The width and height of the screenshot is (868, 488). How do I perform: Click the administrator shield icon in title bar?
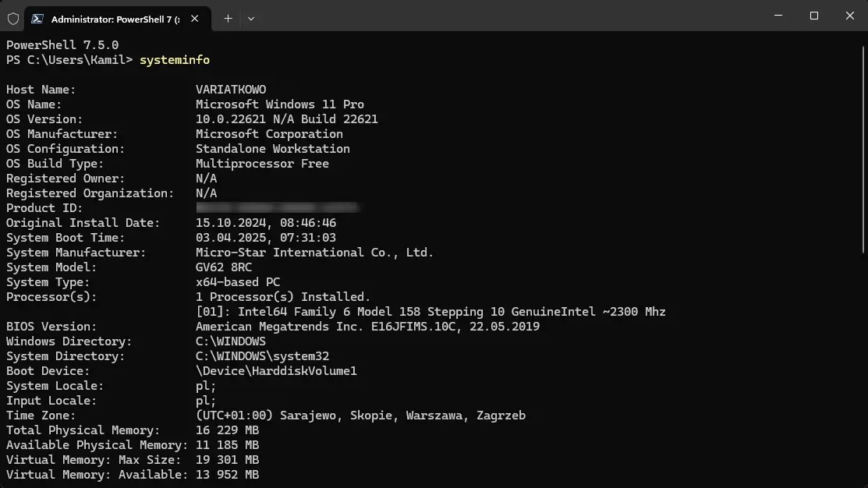point(13,19)
